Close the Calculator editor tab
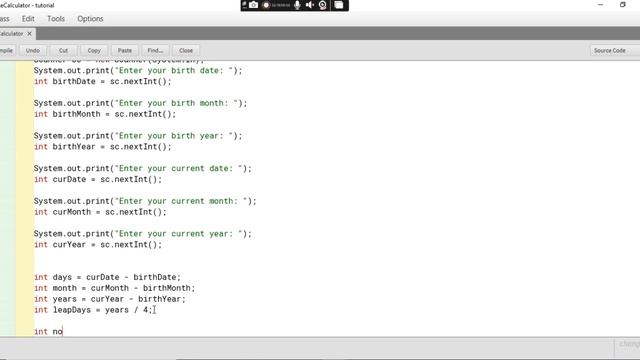 [x=29, y=34]
